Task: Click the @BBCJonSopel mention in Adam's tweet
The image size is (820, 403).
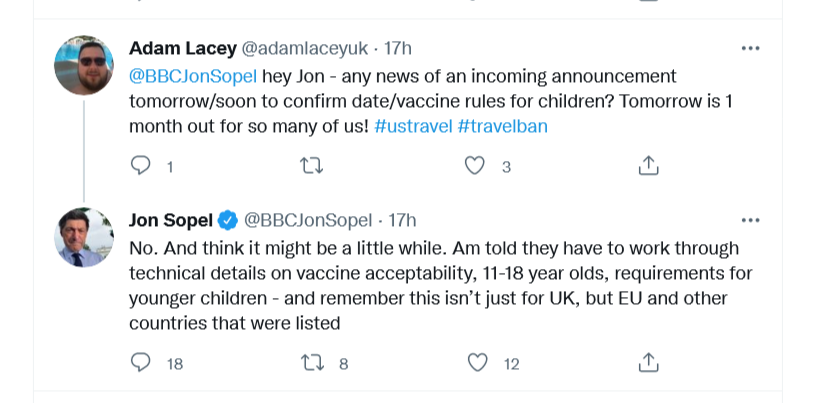Action: click(x=193, y=76)
